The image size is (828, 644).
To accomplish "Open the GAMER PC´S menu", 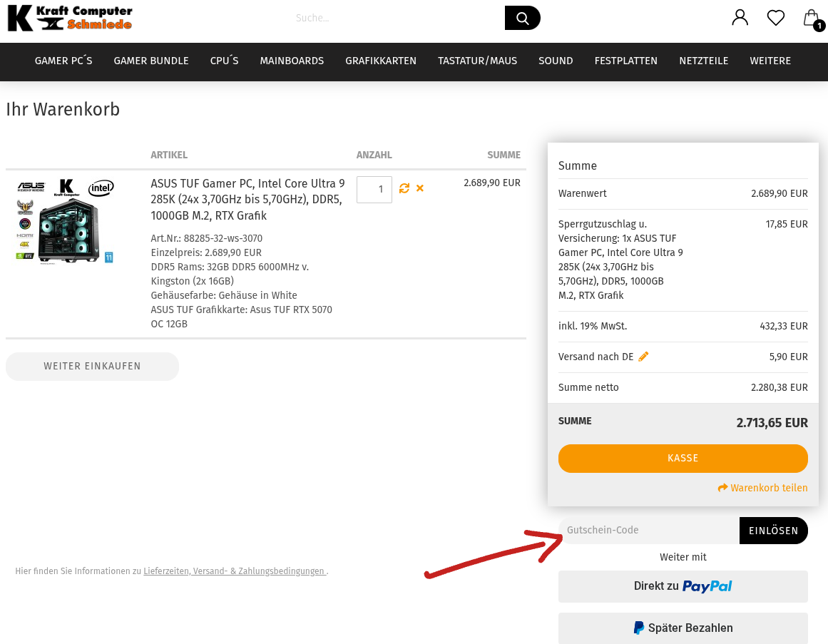I will click(x=63, y=61).
